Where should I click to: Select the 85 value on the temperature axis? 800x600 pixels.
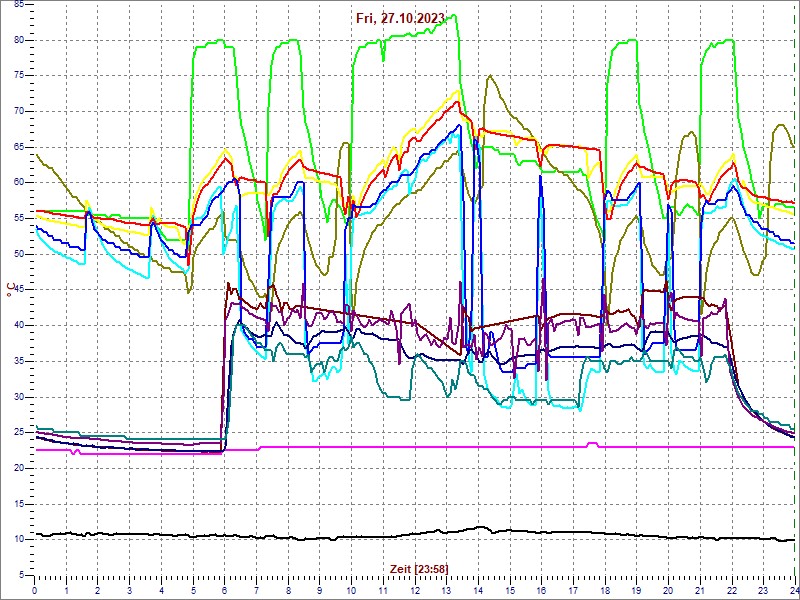click(19, 5)
